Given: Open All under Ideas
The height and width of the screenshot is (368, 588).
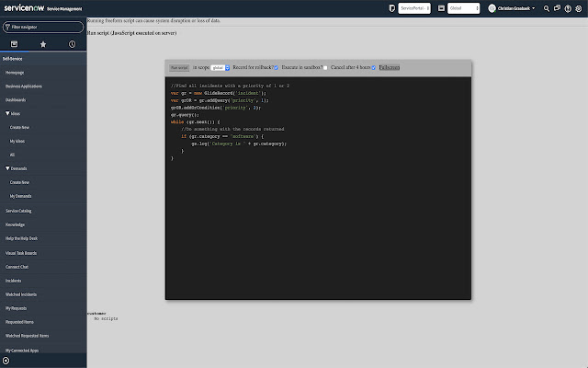Looking at the screenshot, I should point(12,155).
